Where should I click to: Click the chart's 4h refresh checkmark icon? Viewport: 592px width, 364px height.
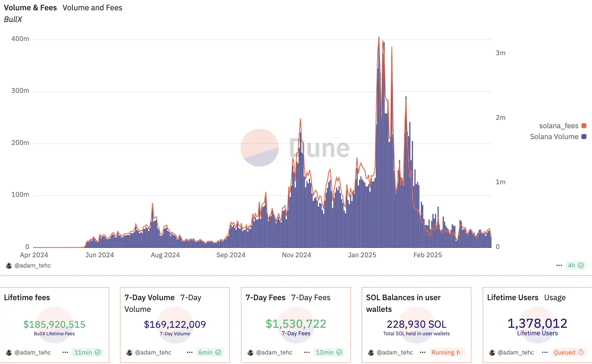(x=581, y=265)
